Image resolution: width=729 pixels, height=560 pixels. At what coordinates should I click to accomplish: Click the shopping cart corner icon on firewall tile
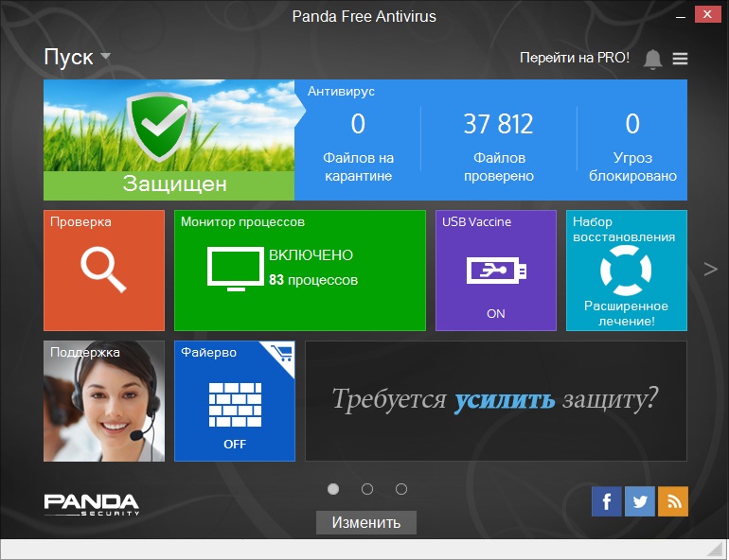pos(282,355)
